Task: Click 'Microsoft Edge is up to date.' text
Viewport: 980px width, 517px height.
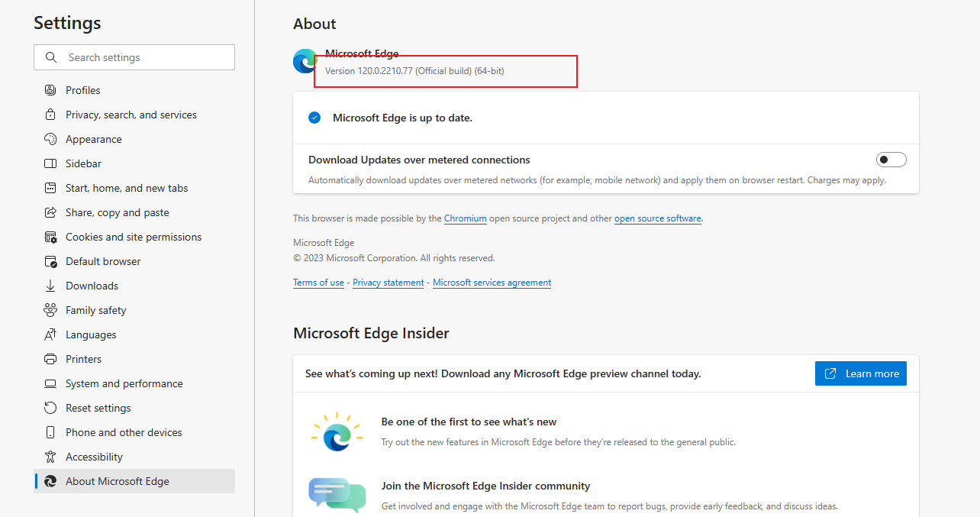Action: point(402,118)
